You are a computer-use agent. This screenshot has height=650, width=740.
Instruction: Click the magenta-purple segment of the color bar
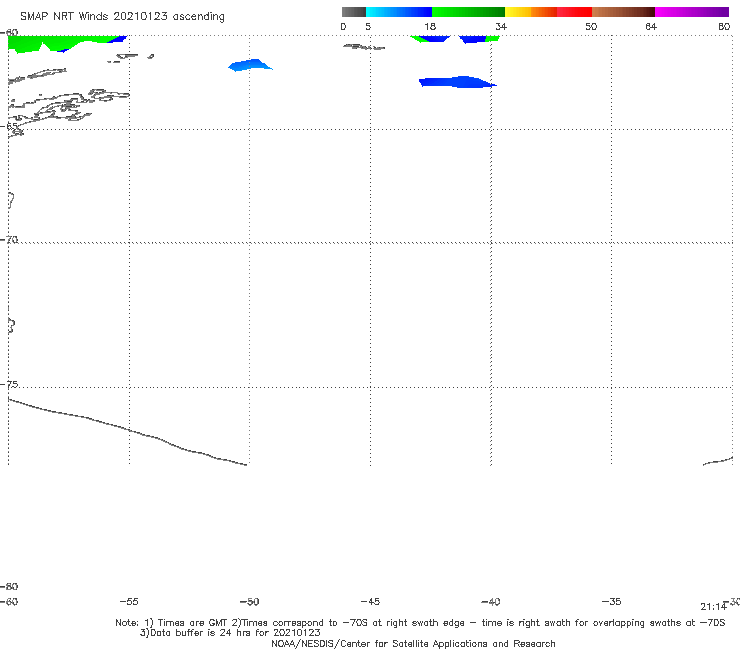tap(692, 12)
